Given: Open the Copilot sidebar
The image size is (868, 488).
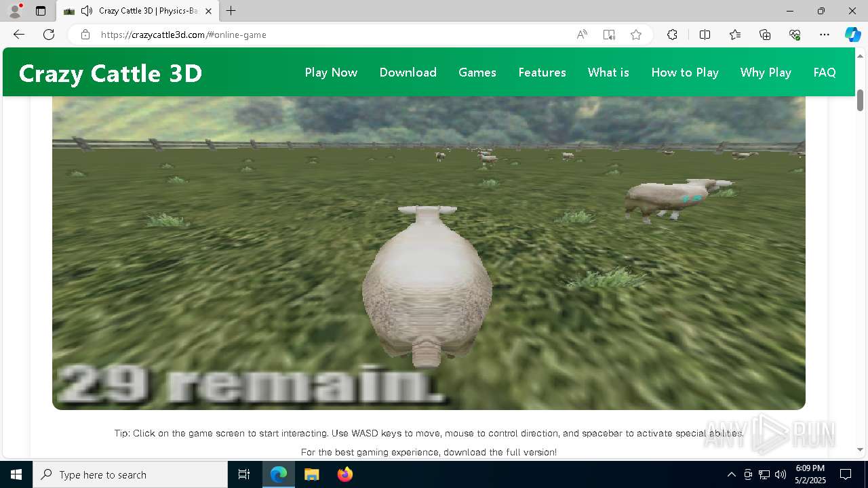Looking at the screenshot, I should pos(852,35).
